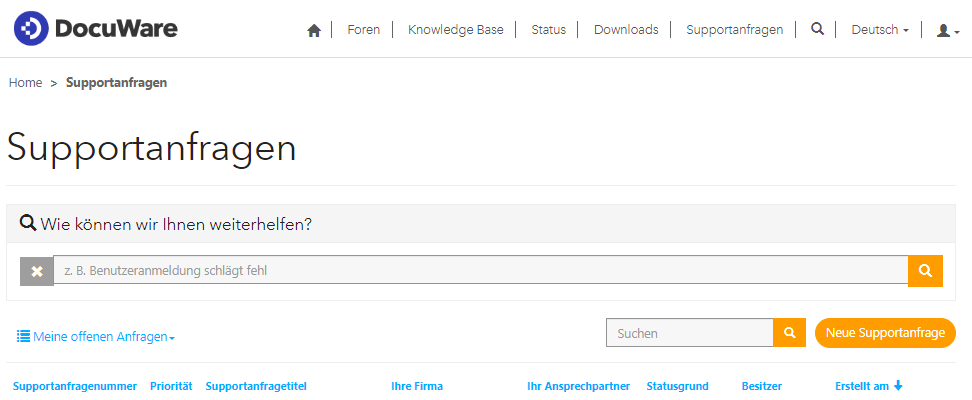Open the Status page

point(548,30)
